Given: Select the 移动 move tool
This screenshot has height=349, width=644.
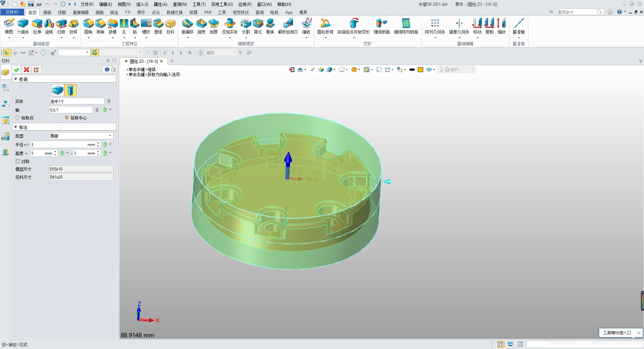Looking at the screenshot, I should (x=477, y=26).
